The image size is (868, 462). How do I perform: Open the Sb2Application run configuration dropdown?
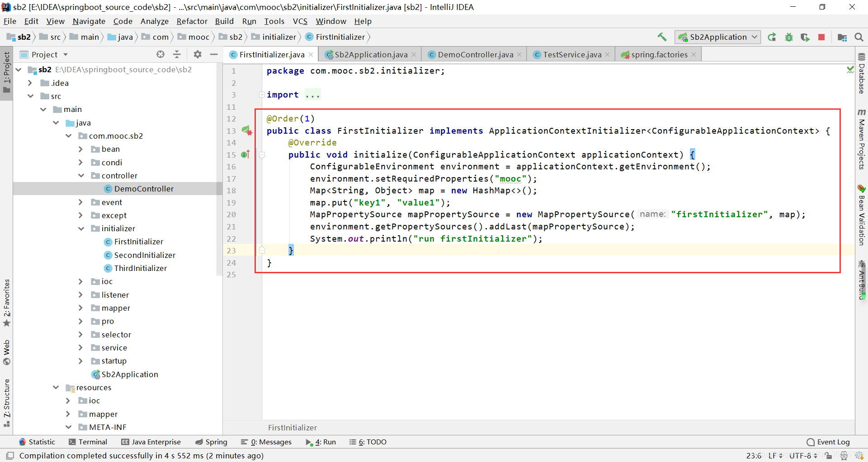click(x=718, y=37)
